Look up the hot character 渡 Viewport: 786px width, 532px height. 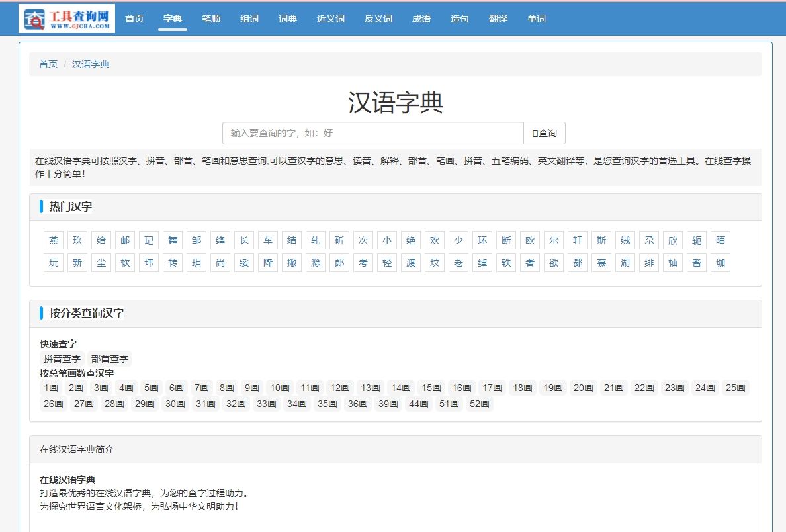(411, 263)
